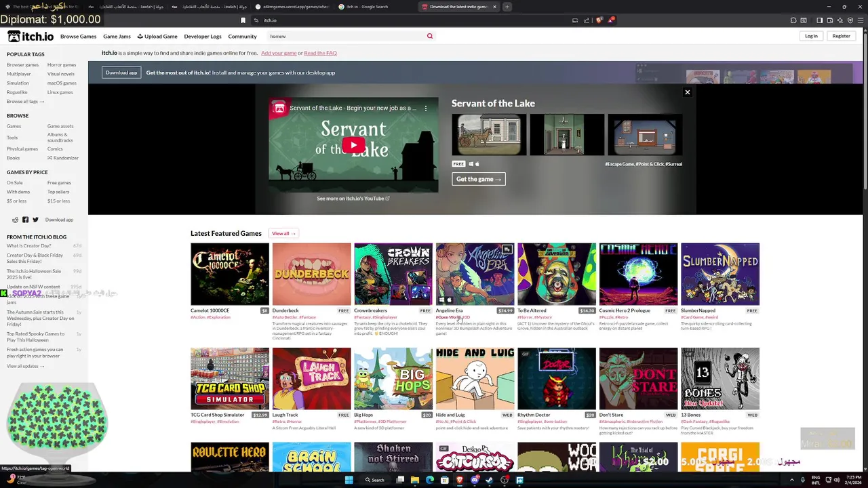Open Developer Logs menu
868x488 pixels.
(x=203, y=36)
